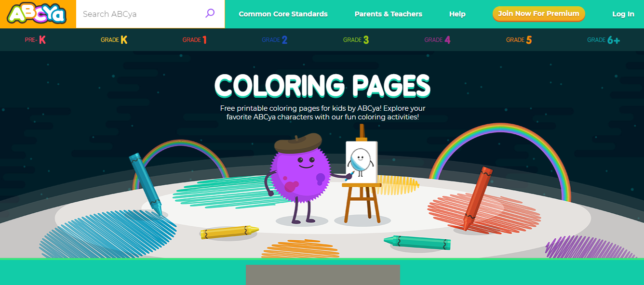The height and width of the screenshot is (285, 644).
Task: Click the easel canvas painting
Action: [361, 162]
